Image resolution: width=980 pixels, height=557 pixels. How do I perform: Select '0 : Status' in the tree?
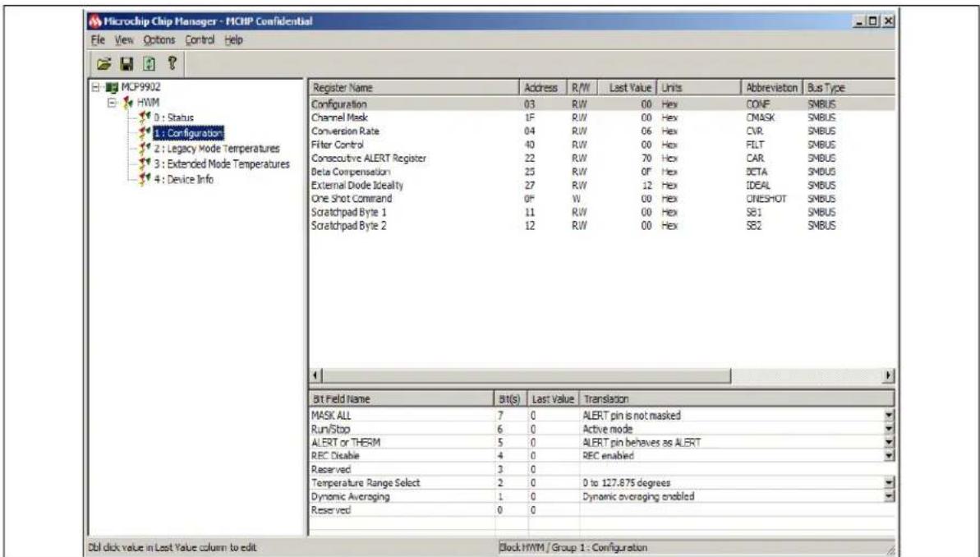coord(174,117)
